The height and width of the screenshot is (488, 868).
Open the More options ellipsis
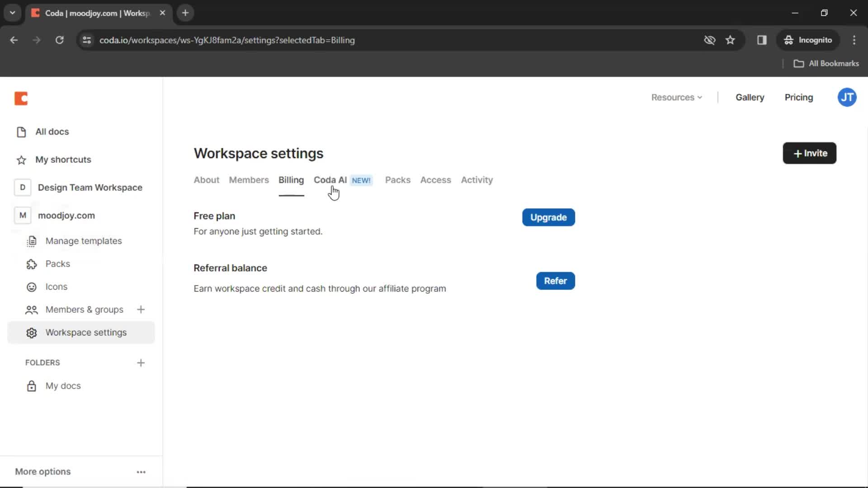coord(141,472)
